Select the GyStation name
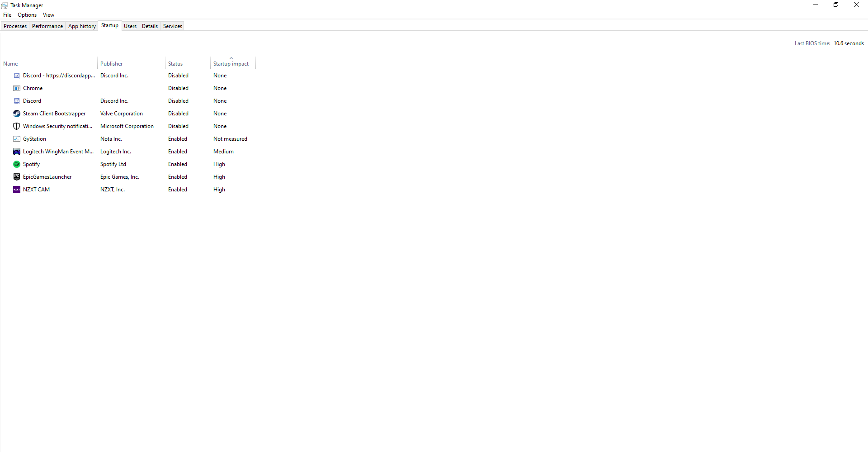Image resolution: width=868 pixels, height=452 pixels. coord(34,139)
